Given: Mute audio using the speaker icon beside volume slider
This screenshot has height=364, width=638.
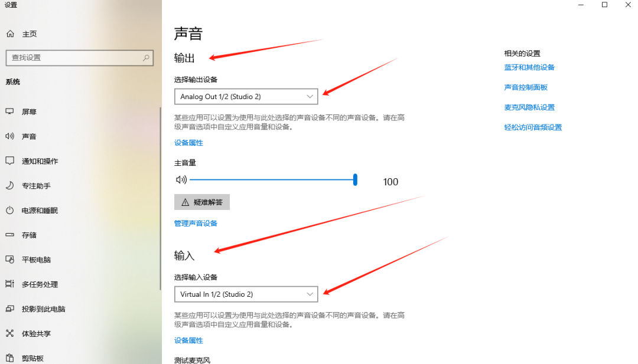Looking at the screenshot, I should click(x=181, y=179).
